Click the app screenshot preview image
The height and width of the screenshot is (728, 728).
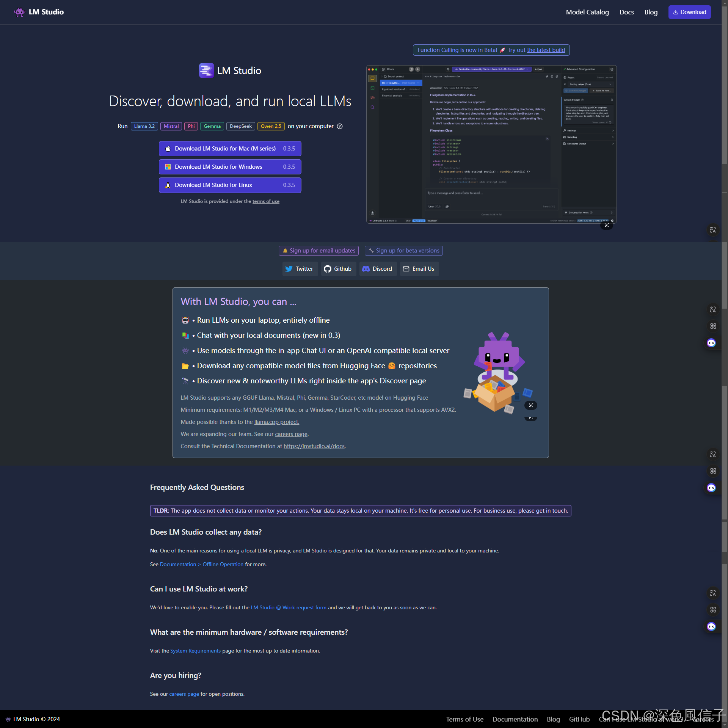point(491,144)
